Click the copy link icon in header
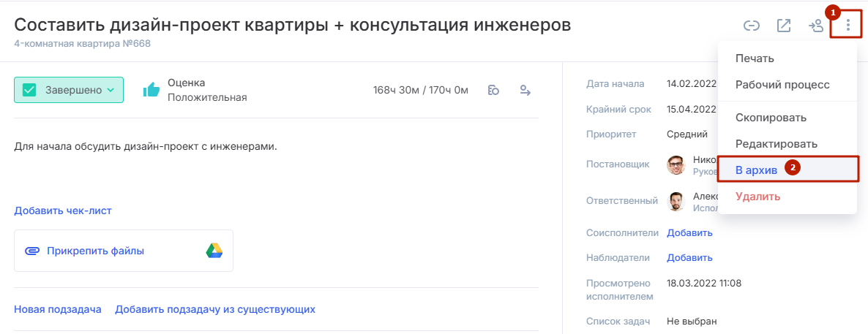 [751, 26]
